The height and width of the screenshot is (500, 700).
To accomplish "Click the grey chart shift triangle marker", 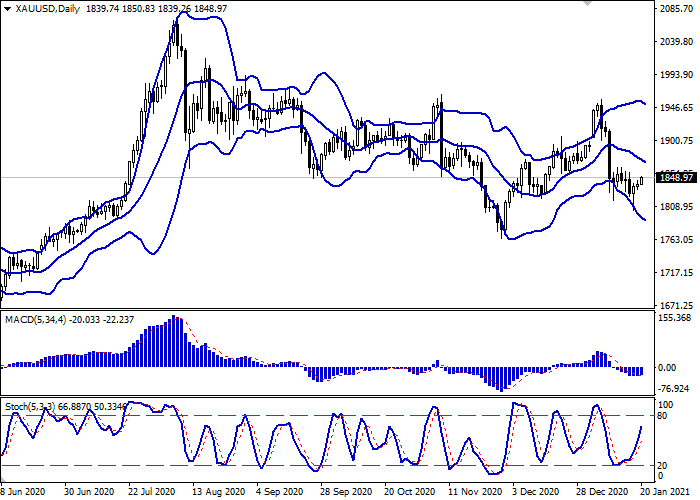I will (587, 3).
